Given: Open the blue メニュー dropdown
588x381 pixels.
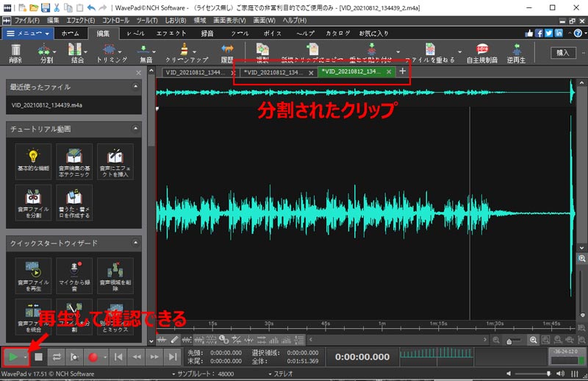Looking at the screenshot, I should point(28,33).
